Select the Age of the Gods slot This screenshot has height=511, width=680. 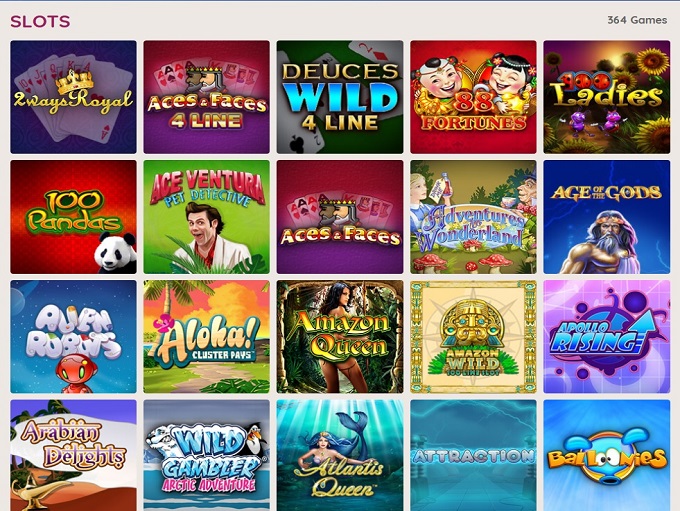click(x=607, y=217)
